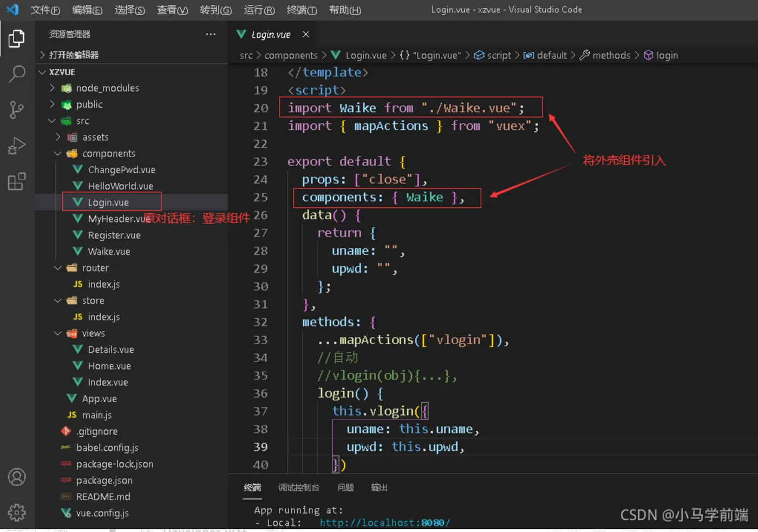The width and height of the screenshot is (758, 532).
Task: Select the 终端 panel tab
Action: tap(252, 488)
